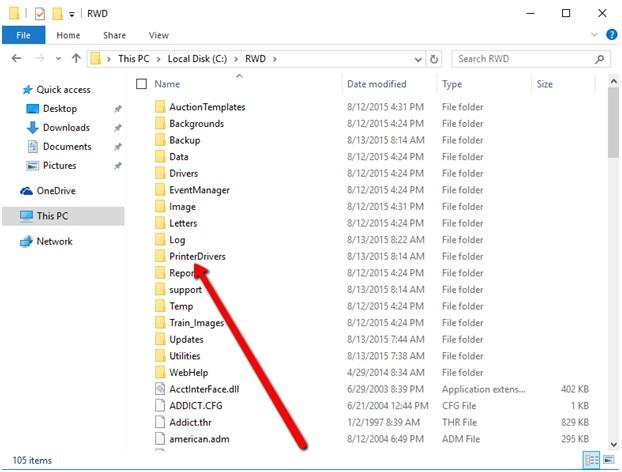Toggle the select all items checkbox
Screen dimensions: 622x472
coord(141,84)
